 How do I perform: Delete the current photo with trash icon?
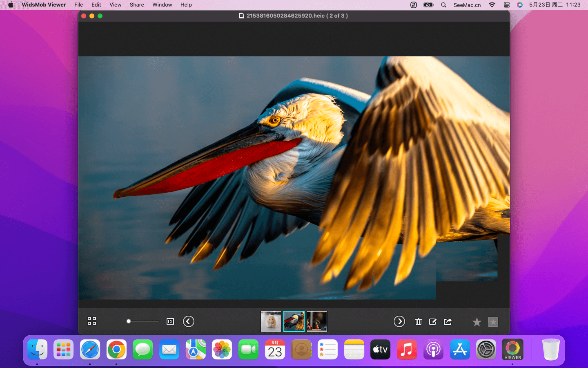(x=419, y=322)
